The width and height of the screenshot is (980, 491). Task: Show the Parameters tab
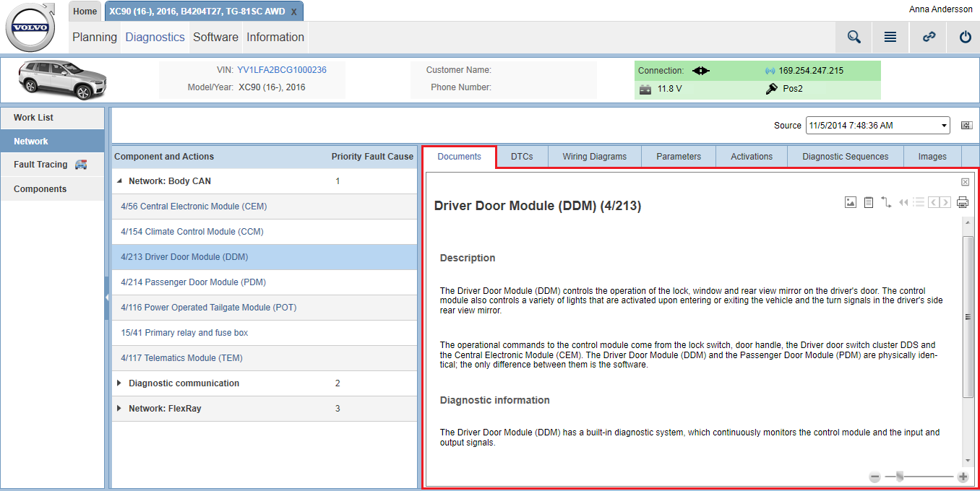(679, 157)
